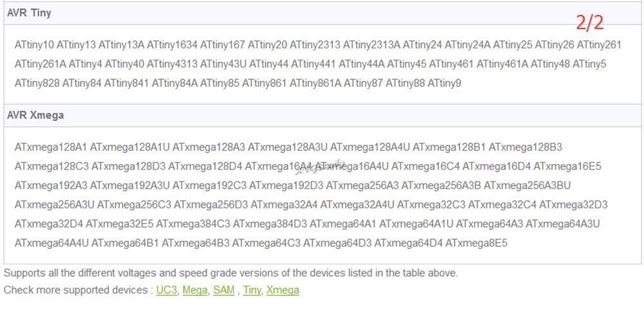The width and height of the screenshot is (644, 312).
Task: Click the ATxmega384C3 device name
Action: (x=193, y=224)
